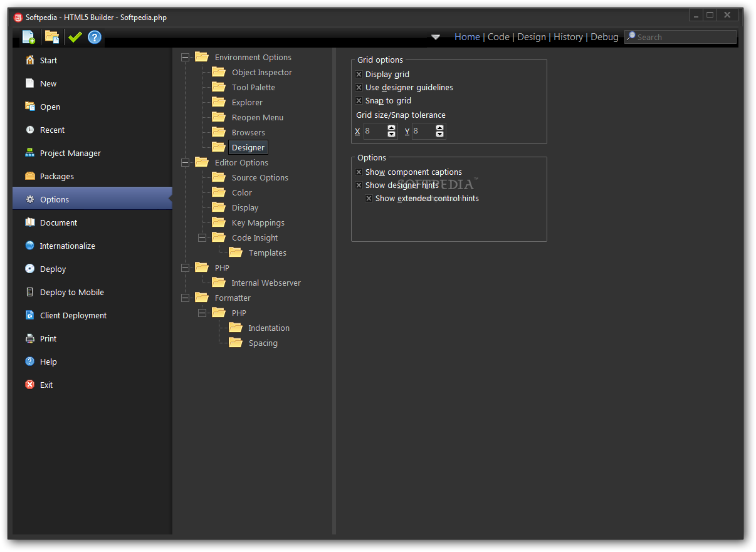
Task: Click the red Exit icon
Action: (29, 385)
